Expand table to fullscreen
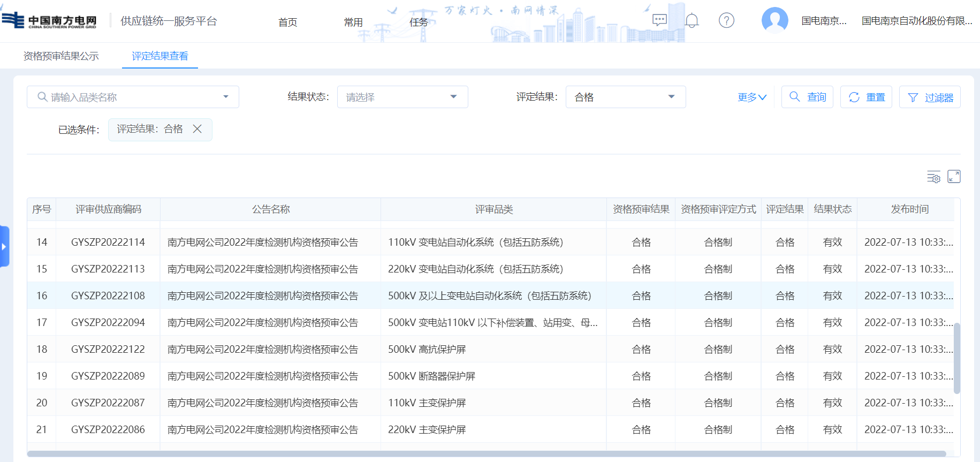This screenshot has height=462, width=980. [x=954, y=177]
